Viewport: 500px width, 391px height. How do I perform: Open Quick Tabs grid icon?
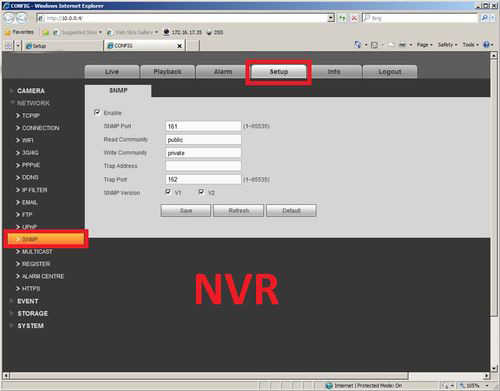8,46
